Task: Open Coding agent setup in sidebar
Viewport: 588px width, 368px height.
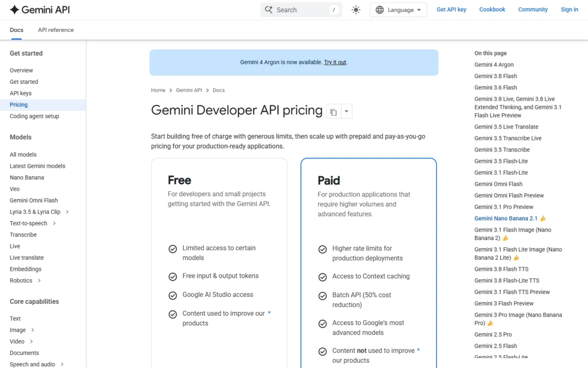Action: [x=34, y=116]
